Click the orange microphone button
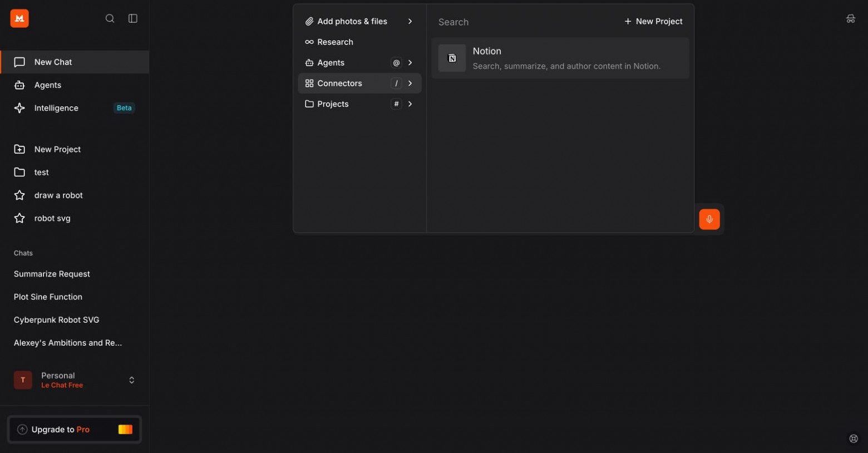This screenshot has width=868, height=453. 709,219
